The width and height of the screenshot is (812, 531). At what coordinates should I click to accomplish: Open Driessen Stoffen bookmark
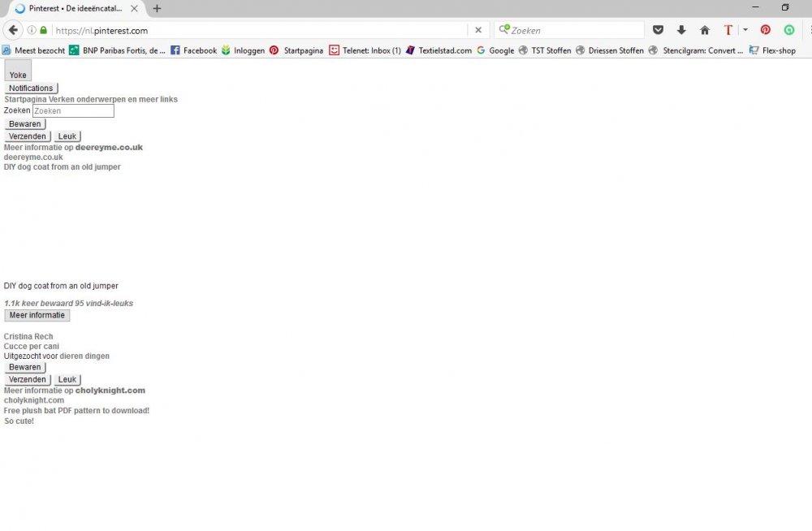(610, 50)
